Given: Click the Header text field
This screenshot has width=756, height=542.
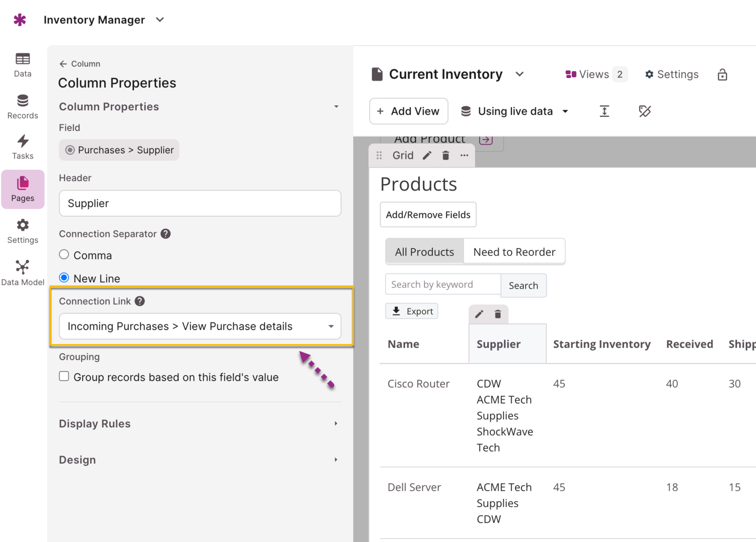Looking at the screenshot, I should click(x=200, y=204).
